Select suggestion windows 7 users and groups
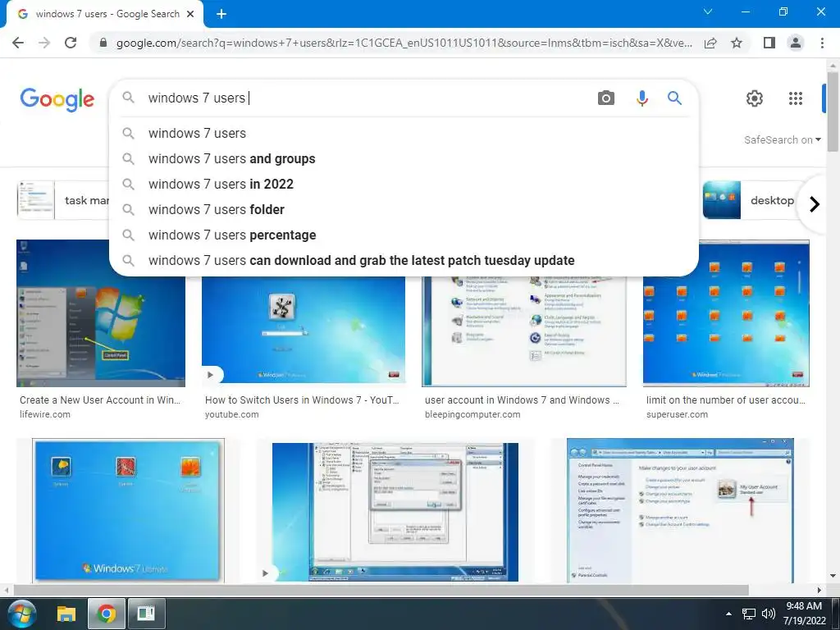 pyautogui.click(x=404, y=158)
